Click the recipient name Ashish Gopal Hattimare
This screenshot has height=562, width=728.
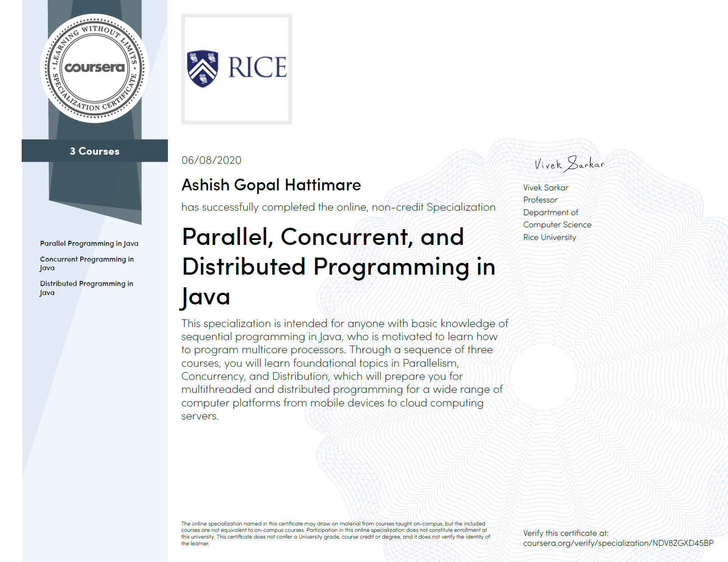271,185
